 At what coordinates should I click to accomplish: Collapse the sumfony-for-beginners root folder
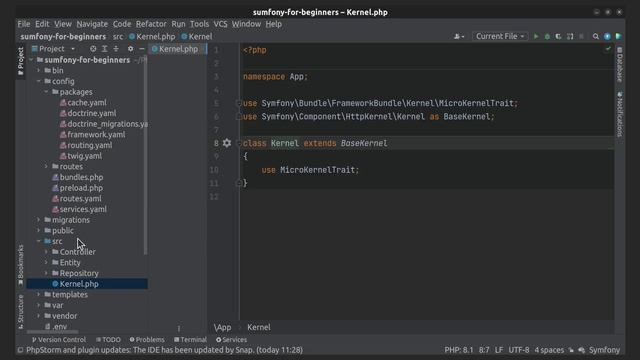[31, 60]
